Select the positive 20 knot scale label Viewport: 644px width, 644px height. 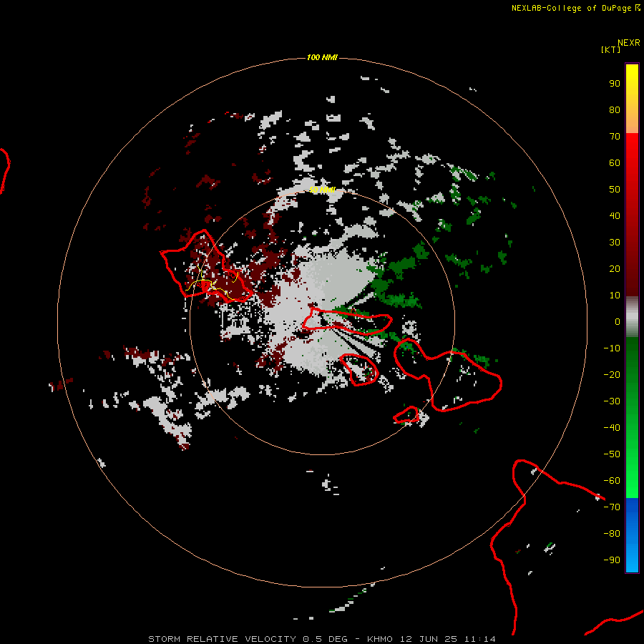(x=615, y=268)
